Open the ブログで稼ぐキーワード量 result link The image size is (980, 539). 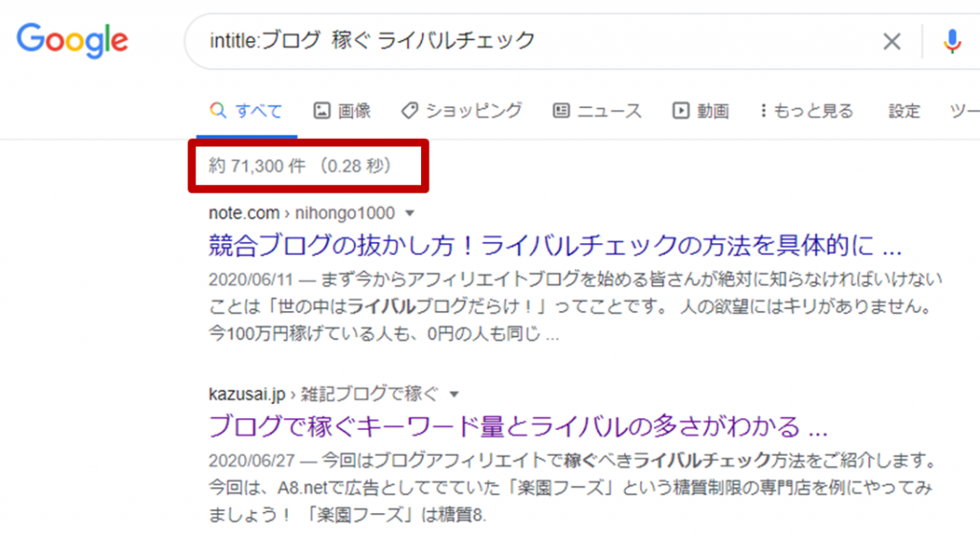click(517, 425)
